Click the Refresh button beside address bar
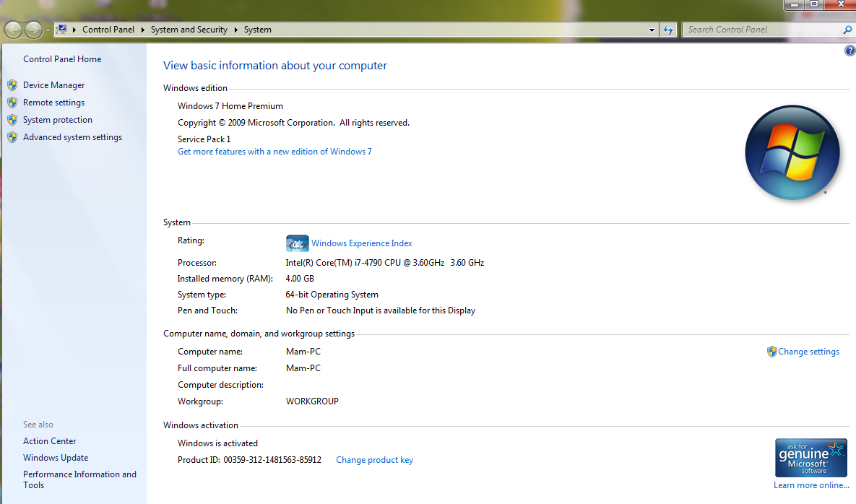Viewport: 856px width, 504px height. (668, 30)
